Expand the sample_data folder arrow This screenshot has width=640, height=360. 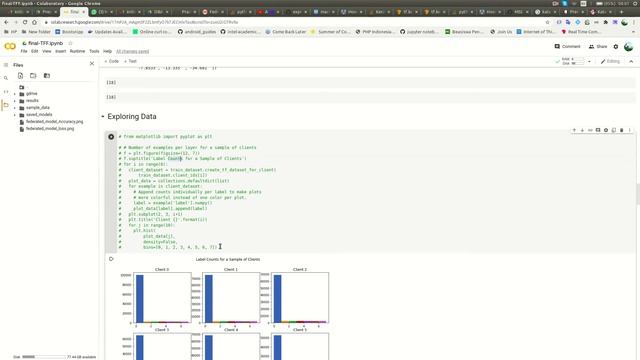click(15, 108)
